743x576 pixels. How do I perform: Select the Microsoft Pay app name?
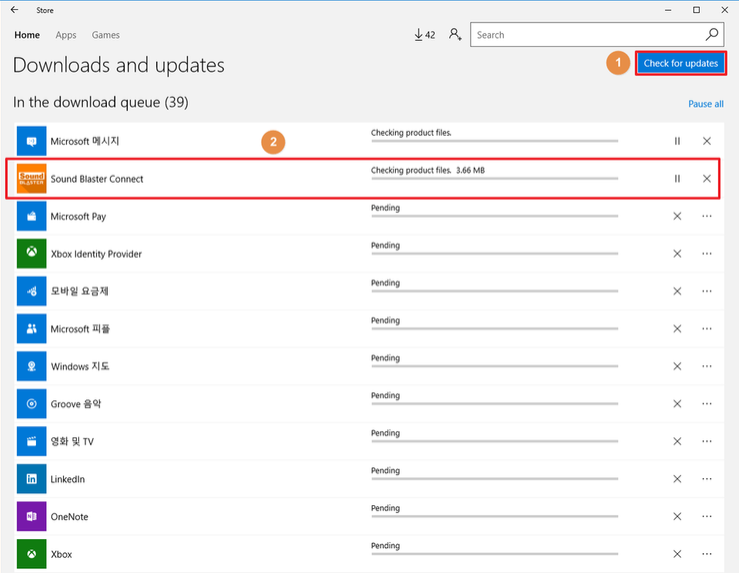click(78, 216)
